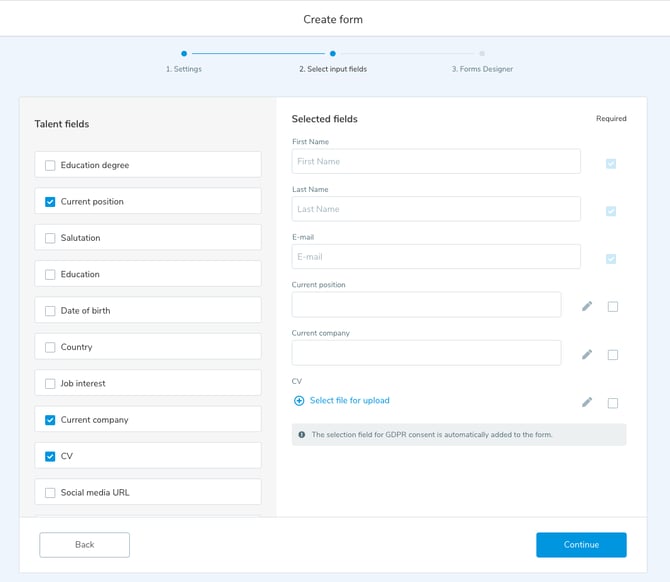Click plus icon beside Select file for upload
670x582 pixels.
tap(299, 401)
